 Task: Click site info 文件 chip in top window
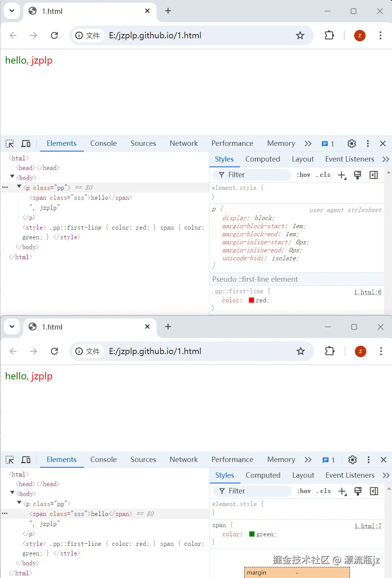pyautogui.click(x=88, y=36)
